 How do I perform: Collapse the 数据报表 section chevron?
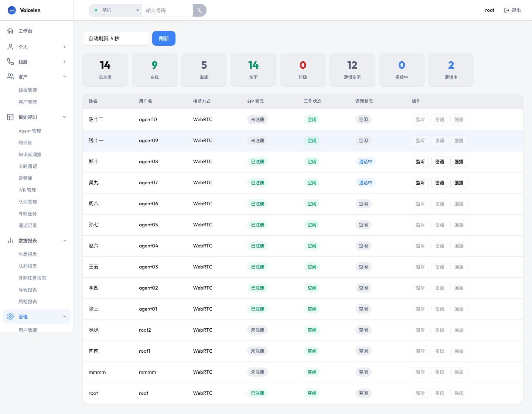[x=65, y=240]
